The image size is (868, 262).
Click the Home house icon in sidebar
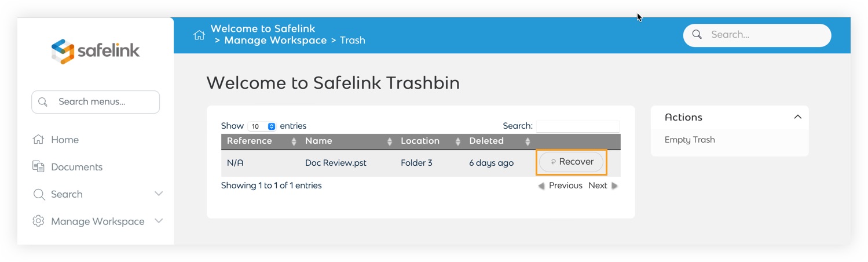[39, 140]
